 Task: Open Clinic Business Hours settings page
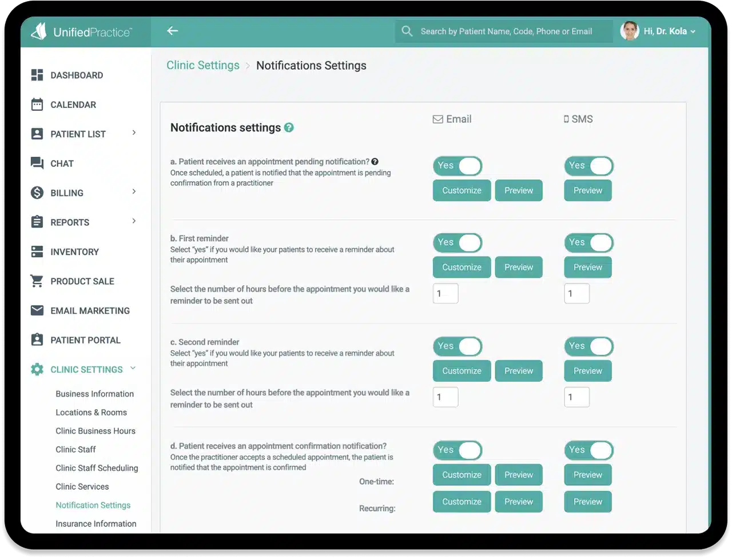click(x=96, y=431)
